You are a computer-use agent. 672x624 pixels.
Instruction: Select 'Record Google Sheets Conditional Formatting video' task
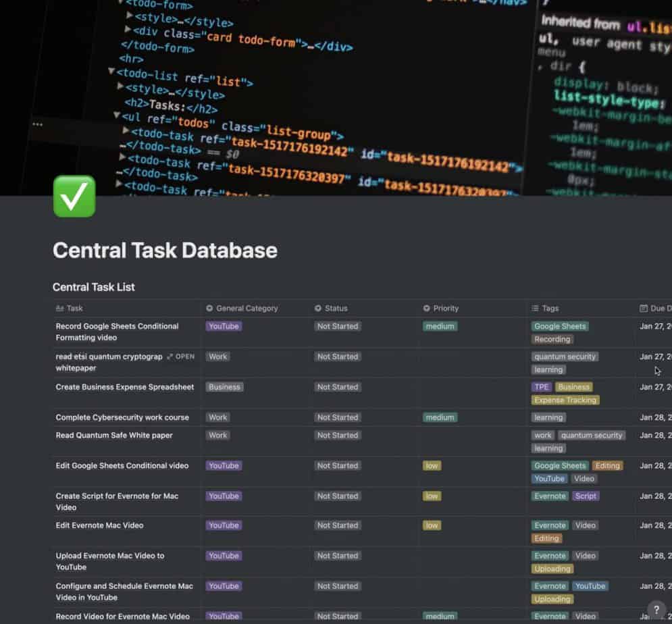[x=117, y=332]
